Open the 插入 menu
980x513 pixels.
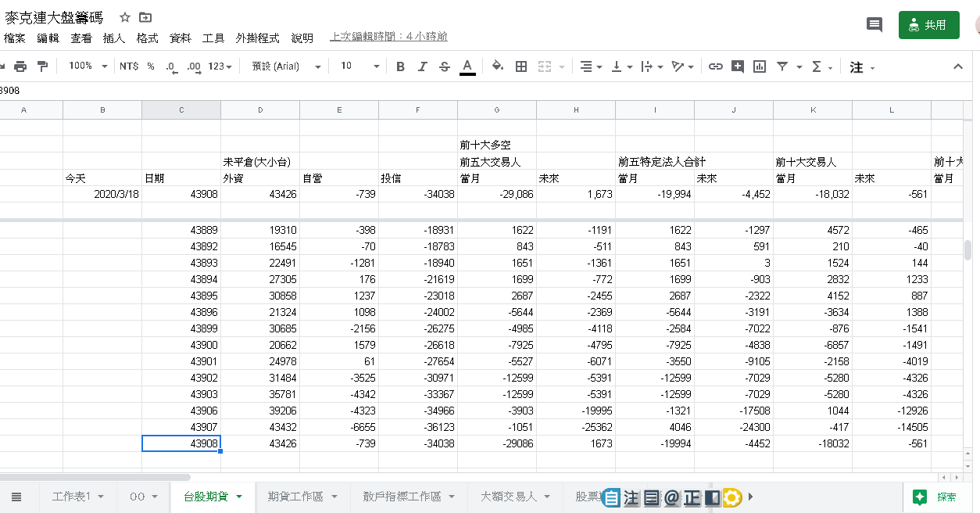coord(114,38)
